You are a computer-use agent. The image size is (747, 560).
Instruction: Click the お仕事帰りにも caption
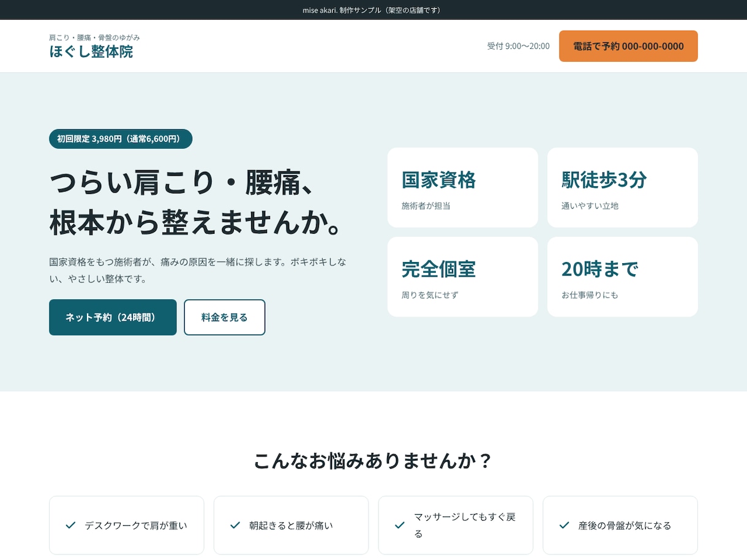tap(590, 295)
